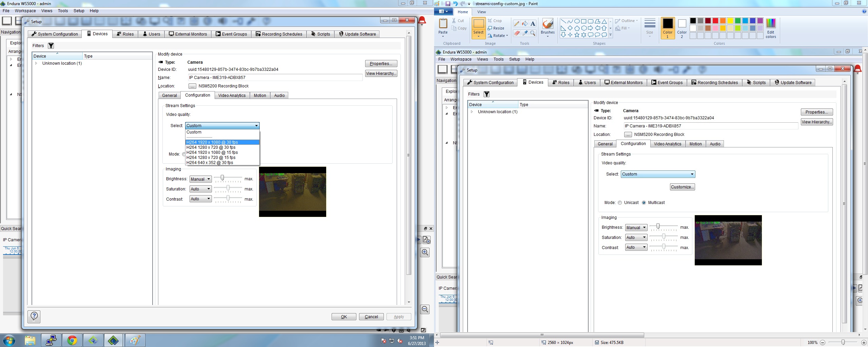The height and width of the screenshot is (347, 868).
Task: Click the Edit colors icon in Paint
Action: pos(771,28)
